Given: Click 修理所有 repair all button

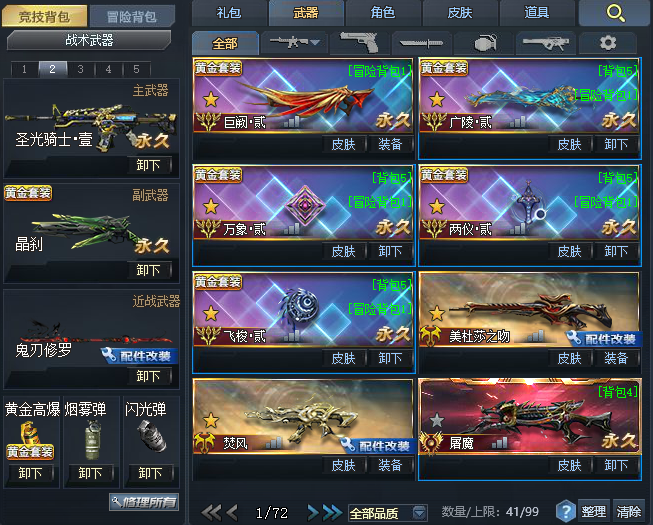Looking at the screenshot, I should coord(144,502).
